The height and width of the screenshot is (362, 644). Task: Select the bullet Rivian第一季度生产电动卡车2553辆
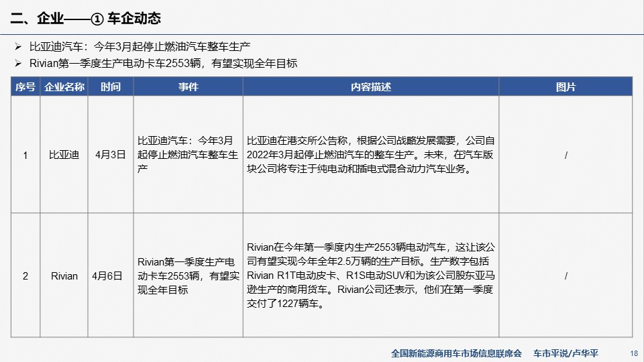pyautogui.click(x=163, y=63)
